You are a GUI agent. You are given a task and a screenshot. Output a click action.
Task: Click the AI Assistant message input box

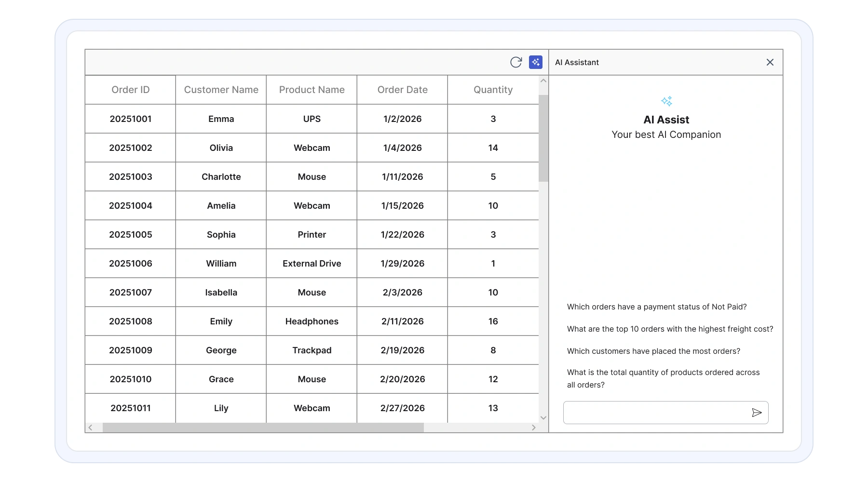click(x=651, y=413)
